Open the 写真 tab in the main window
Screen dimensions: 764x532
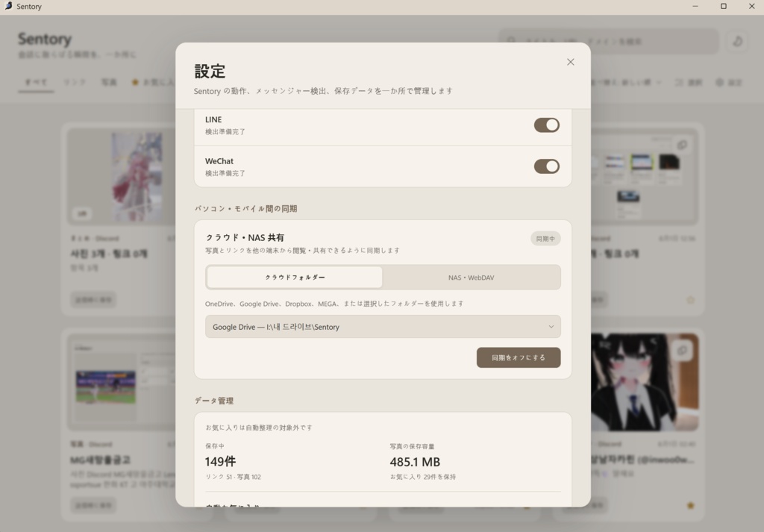109,82
